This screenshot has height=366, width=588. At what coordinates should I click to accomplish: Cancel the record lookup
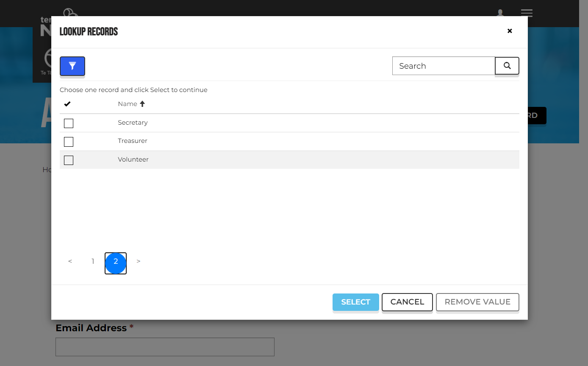coord(407,302)
